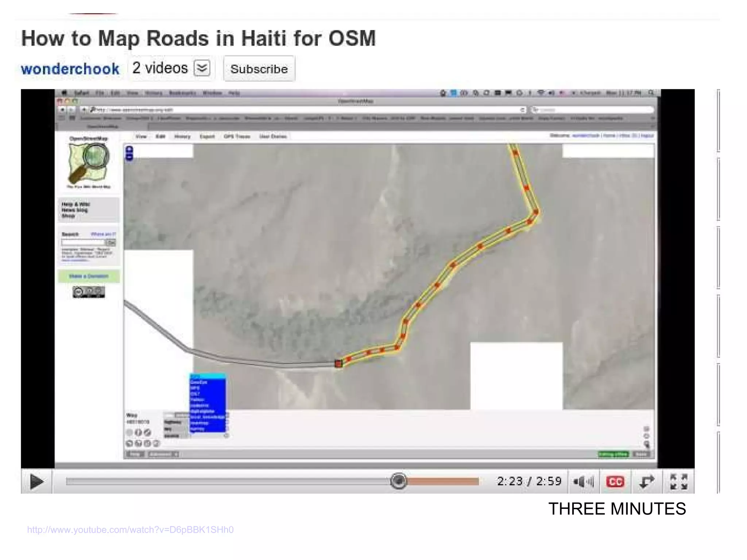Image resolution: width=747 pixels, height=560 pixels.
Task: Click the loop/popout arrow icon in player
Action: tap(647, 482)
